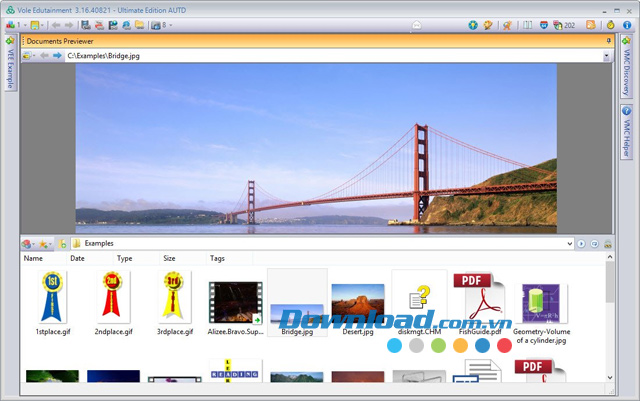
Task: Click the red PDF document toolbar icon
Action: [x=99, y=25]
